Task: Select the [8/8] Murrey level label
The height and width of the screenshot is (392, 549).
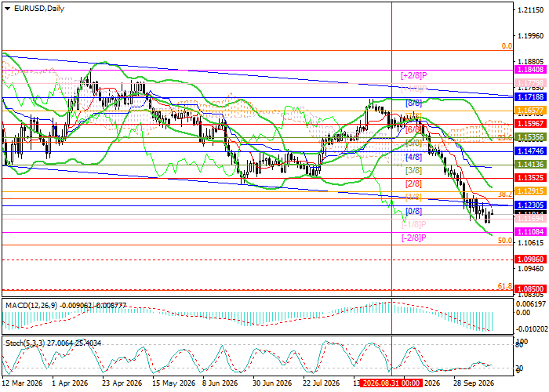Action: coord(414,103)
